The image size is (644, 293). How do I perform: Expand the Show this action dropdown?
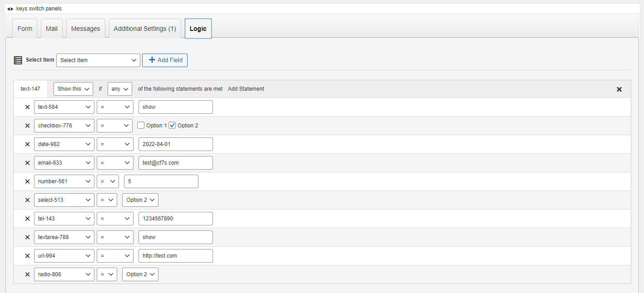pos(73,89)
